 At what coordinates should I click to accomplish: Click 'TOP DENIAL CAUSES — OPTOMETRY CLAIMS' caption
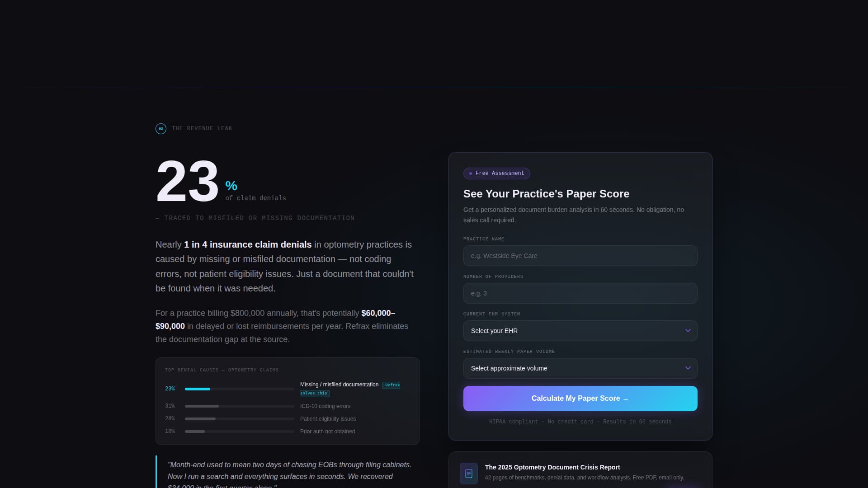tap(222, 370)
